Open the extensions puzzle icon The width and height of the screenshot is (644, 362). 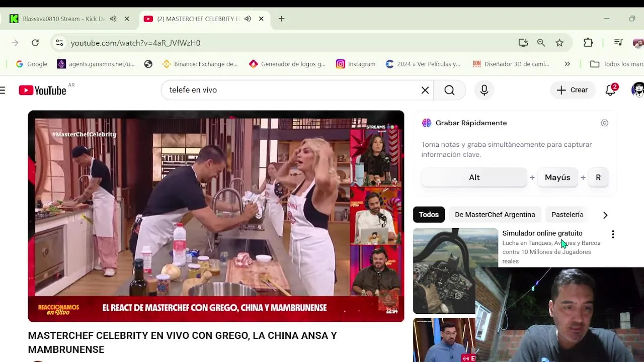[588, 43]
